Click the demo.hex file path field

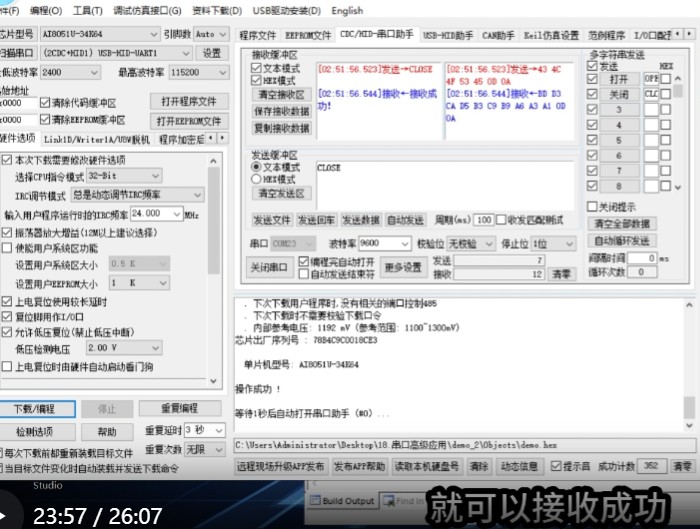(x=464, y=445)
